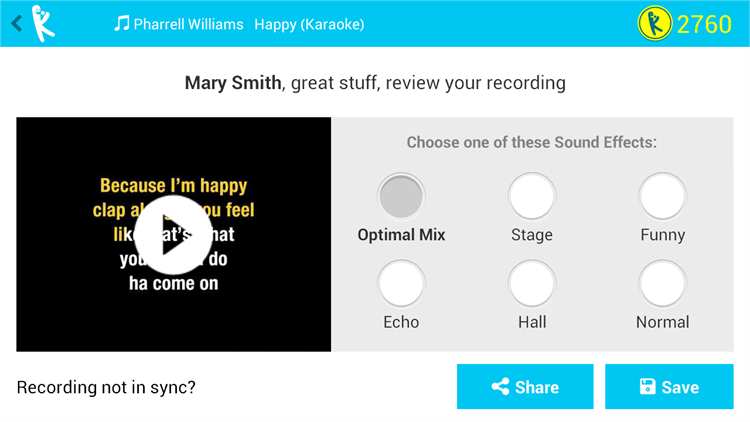The image size is (750, 422).
Task: Switch to Normal sound effect
Action: pos(662,284)
